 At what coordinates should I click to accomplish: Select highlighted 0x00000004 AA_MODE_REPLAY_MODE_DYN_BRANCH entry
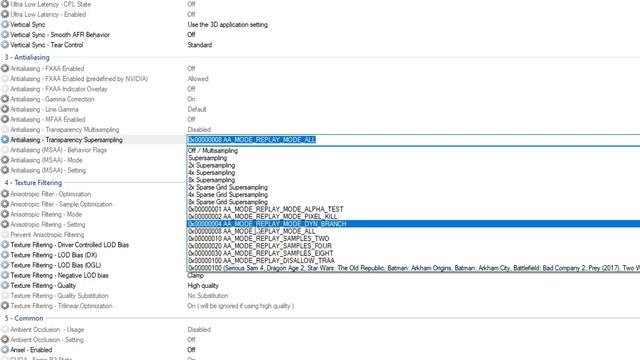tap(413, 224)
